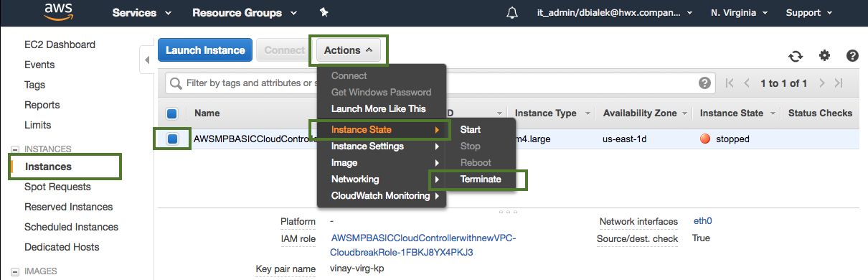The width and height of the screenshot is (868, 280).
Task: Open the Instance State column filter arrow
Action: 773,113
